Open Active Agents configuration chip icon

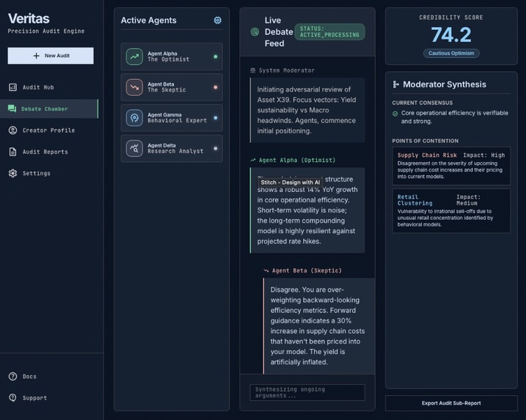point(218,20)
